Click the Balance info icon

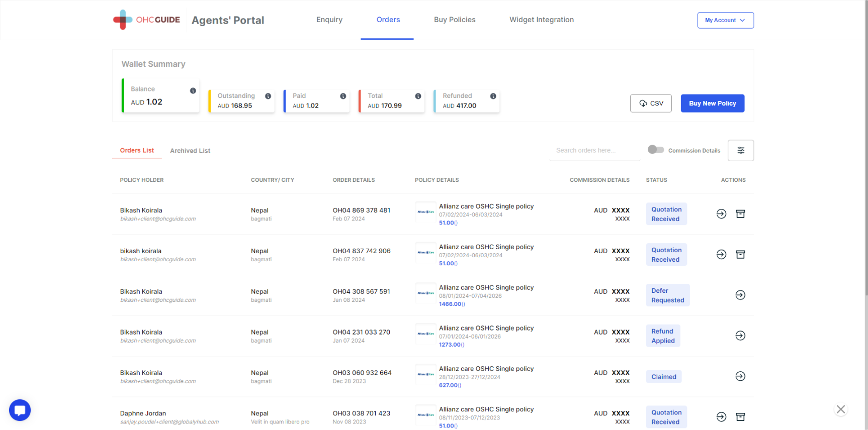(193, 90)
